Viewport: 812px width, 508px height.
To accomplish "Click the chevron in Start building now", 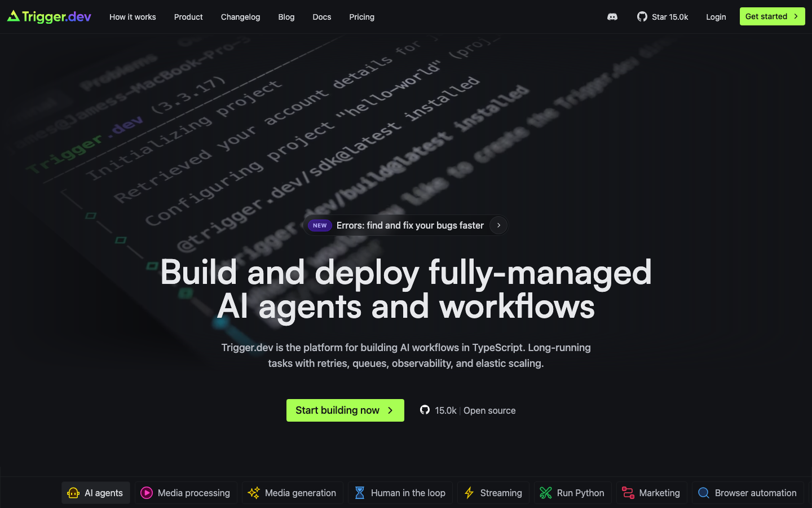I will tap(390, 410).
